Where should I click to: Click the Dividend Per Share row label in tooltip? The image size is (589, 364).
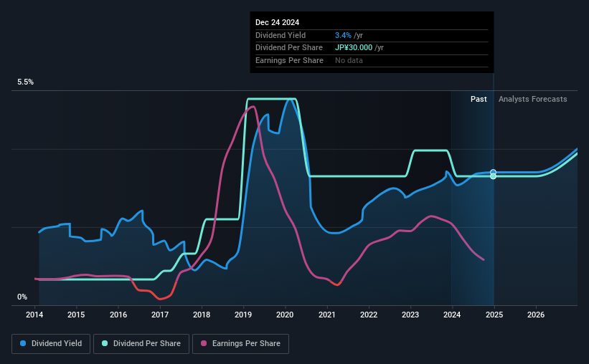click(x=289, y=48)
